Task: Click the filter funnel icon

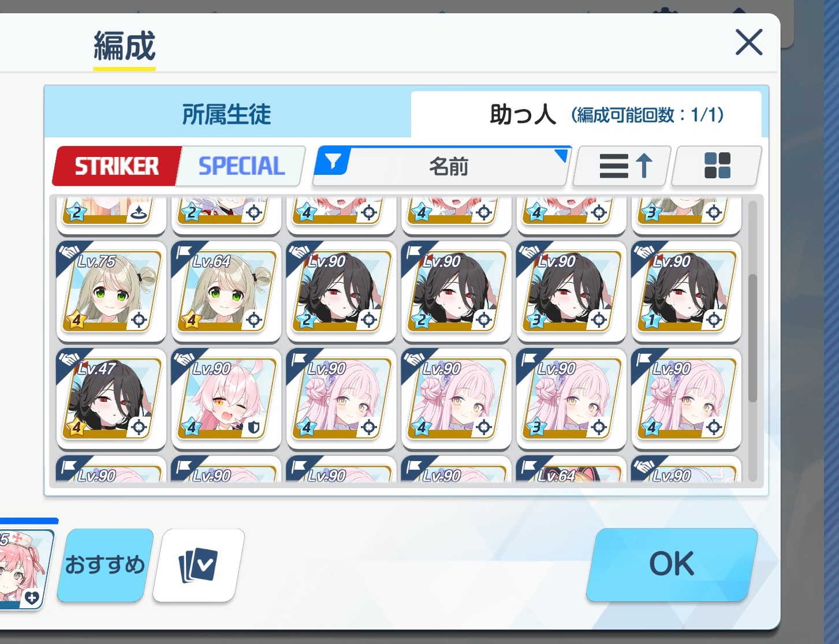Action: point(333,161)
